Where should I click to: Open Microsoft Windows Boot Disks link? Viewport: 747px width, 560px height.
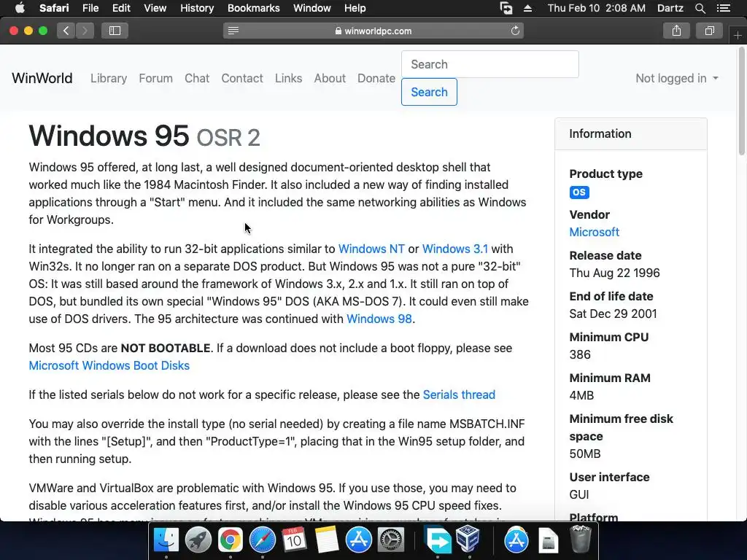(x=109, y=366)
